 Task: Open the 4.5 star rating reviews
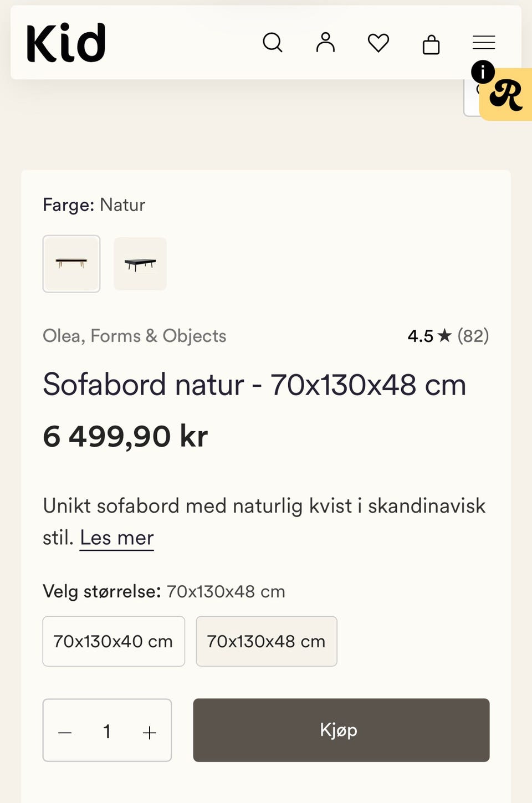click(x=448, y=336)
